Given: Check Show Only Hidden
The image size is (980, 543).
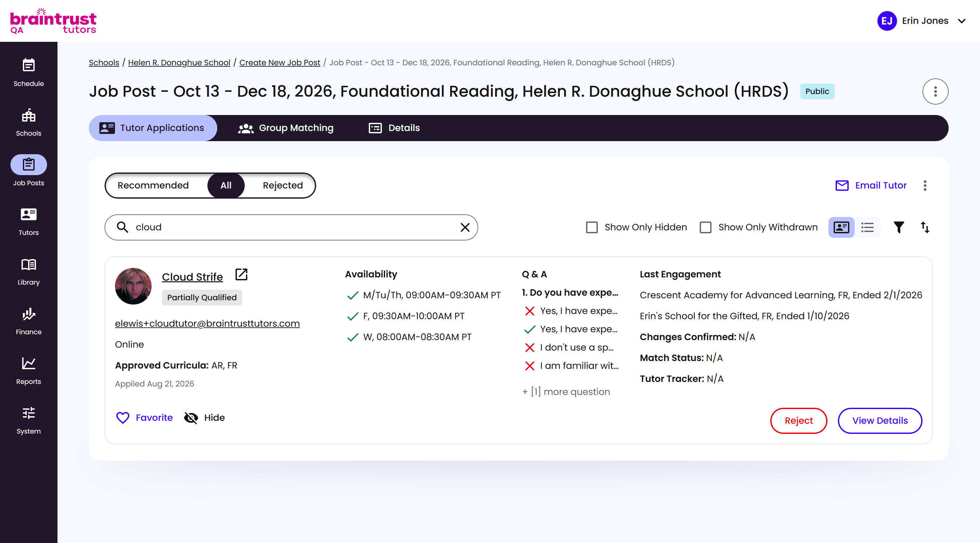Looking at the screenshot, I should 592,227.
